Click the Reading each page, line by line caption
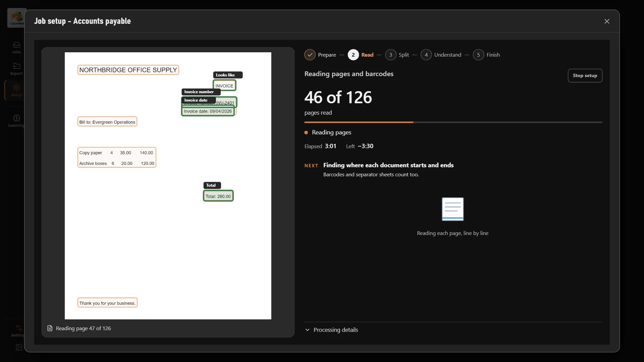Screen dimensions: 644x362 [x=452, y=233]
